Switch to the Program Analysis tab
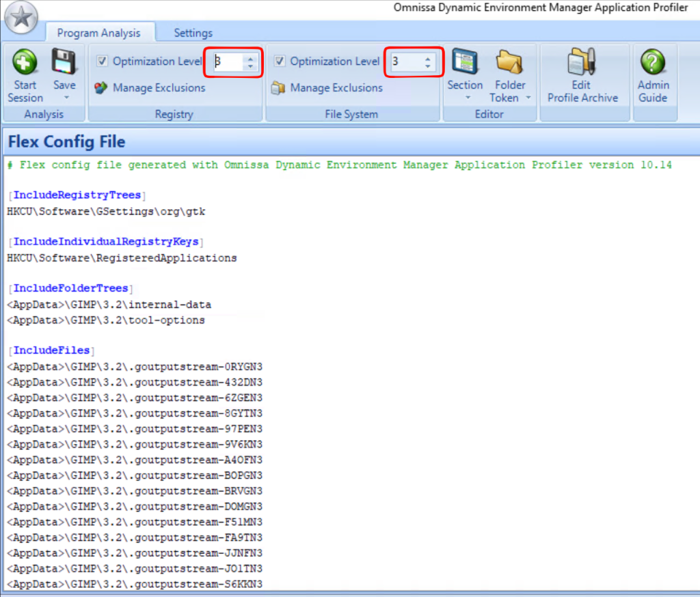This screenshot has width=700, height=597. (x=98, y=33)
